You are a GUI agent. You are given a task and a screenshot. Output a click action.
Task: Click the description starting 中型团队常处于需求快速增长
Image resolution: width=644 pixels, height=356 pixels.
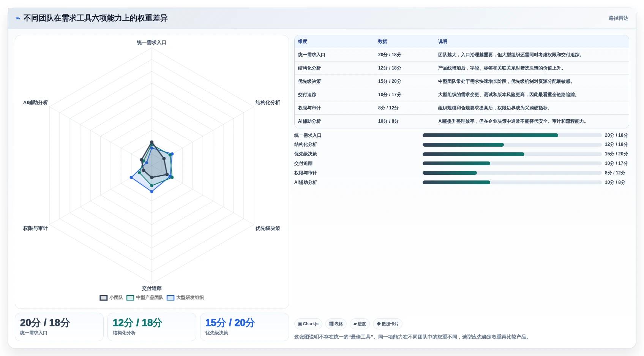tap(505, 82)
